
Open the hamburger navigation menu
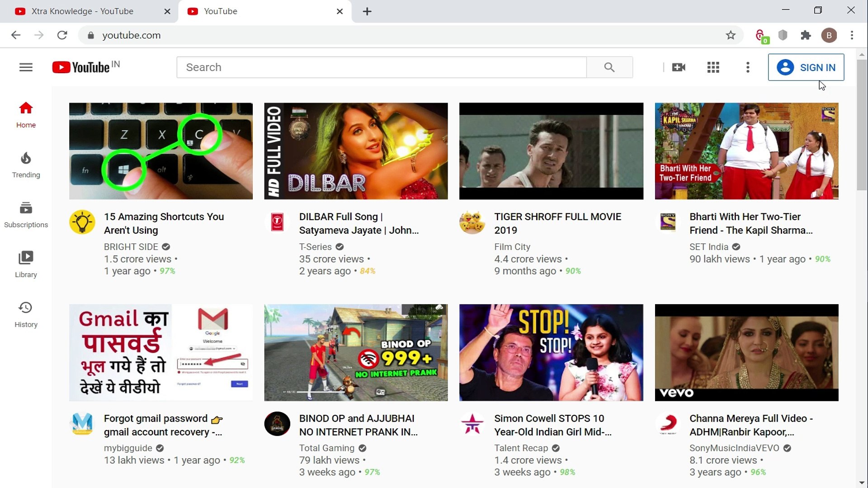click(x=25, y=67)
